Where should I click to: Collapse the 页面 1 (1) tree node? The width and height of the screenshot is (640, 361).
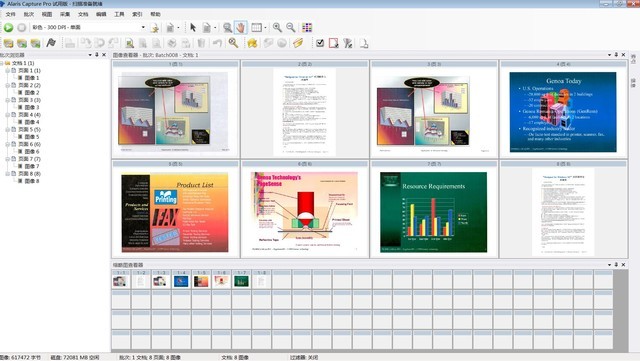tap(7, 71)
